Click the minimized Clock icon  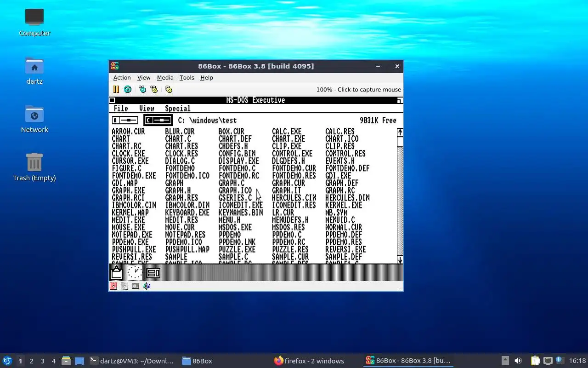pos(135,273)
